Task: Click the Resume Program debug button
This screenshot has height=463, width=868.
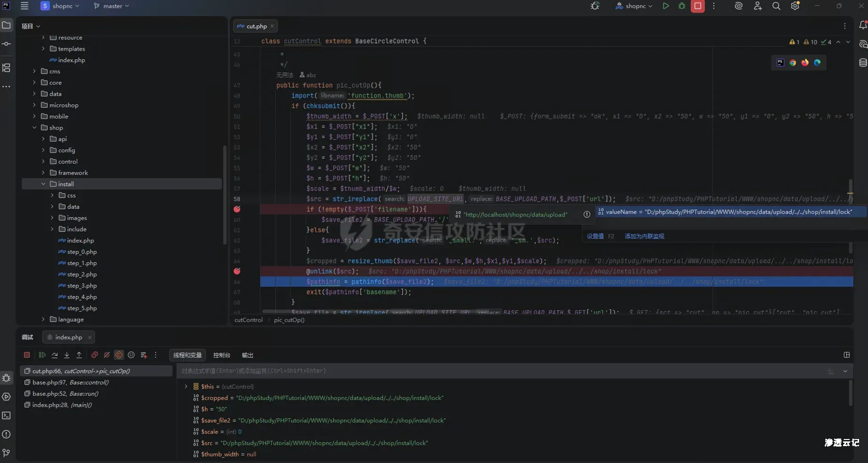Action: click(42, 355)
